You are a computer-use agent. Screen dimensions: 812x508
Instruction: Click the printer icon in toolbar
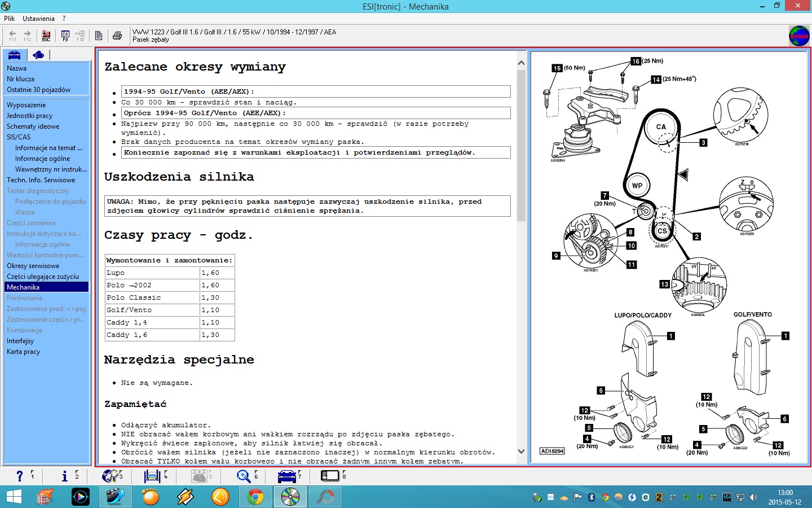tap(117, 36)
